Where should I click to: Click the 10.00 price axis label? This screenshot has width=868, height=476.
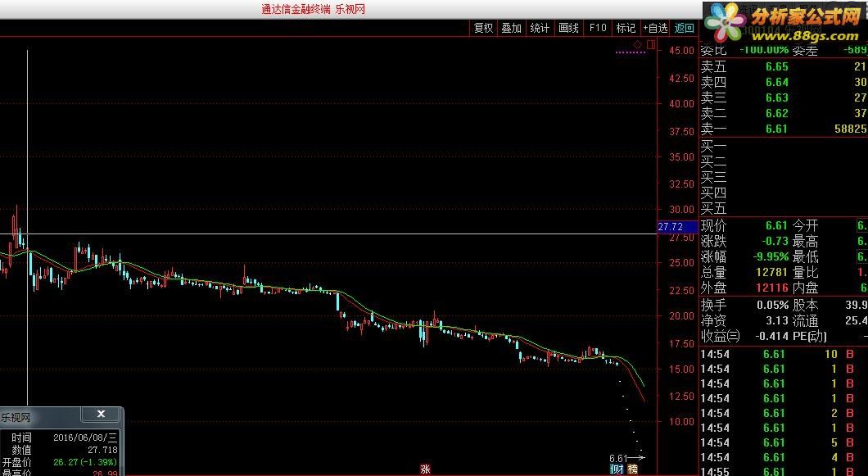pos(681,422)
